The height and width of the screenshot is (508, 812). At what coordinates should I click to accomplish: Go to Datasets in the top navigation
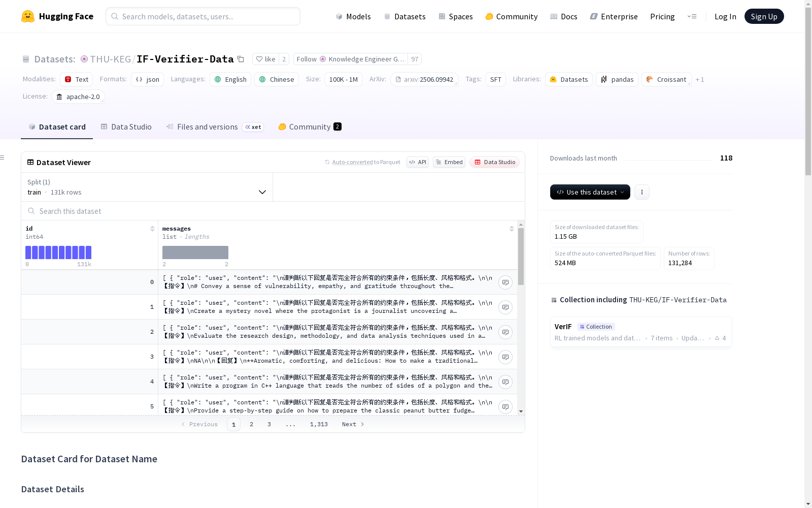(x=404, y=16)
